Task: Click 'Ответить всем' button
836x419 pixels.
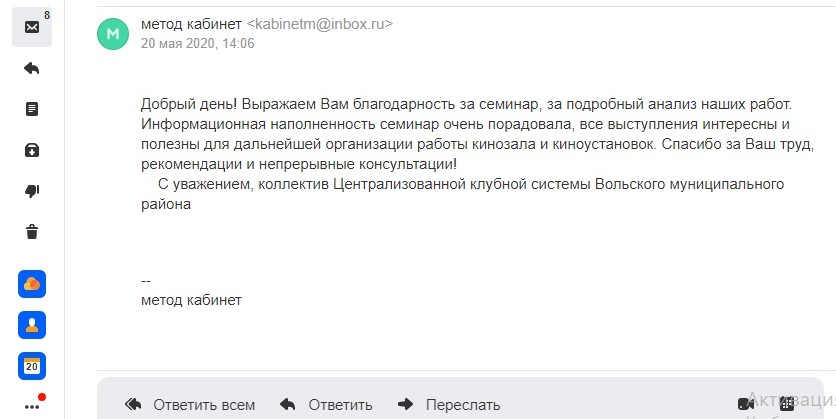Action: click(x=190, y=405)
